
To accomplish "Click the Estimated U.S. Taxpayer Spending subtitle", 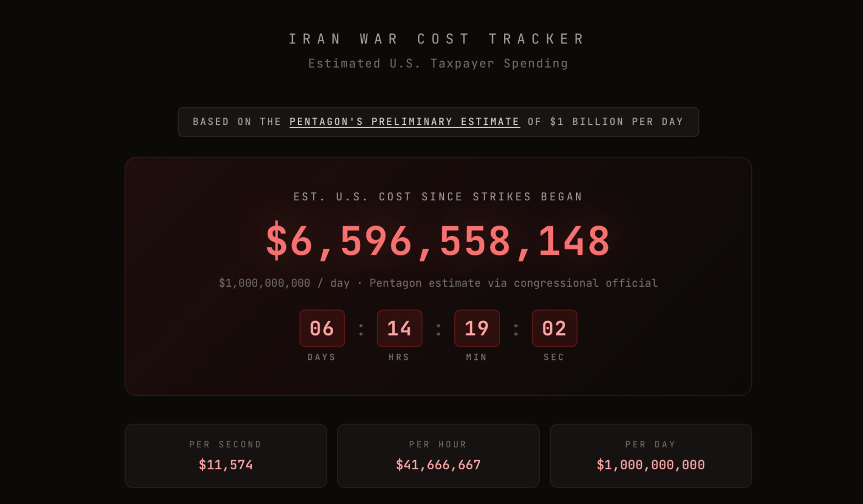I will coord(438,64).
